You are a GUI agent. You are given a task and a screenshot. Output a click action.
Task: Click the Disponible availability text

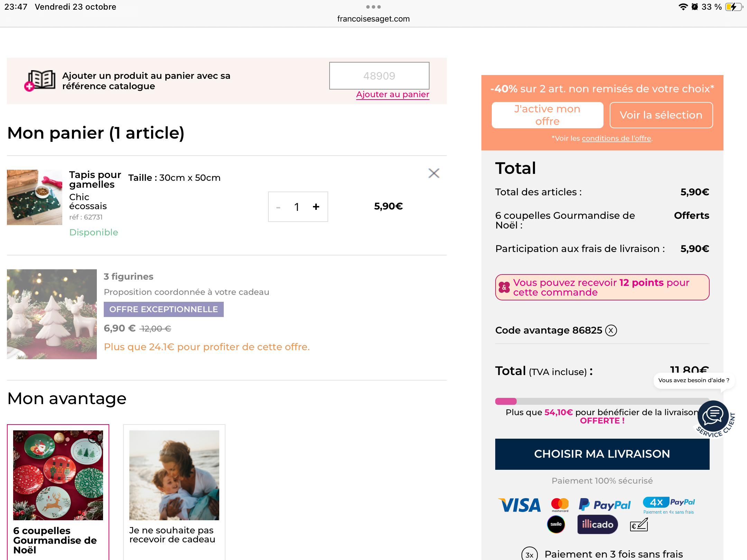point(93,232)
